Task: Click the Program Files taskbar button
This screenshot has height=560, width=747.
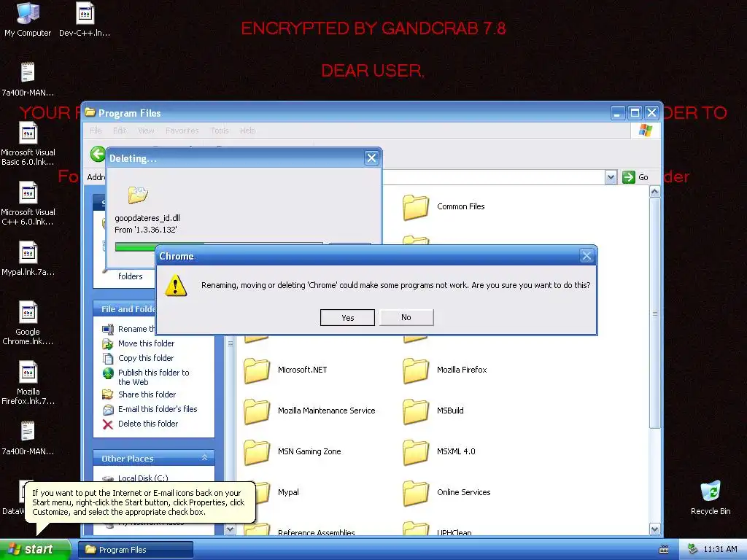Action: click(x=135, y=550)
